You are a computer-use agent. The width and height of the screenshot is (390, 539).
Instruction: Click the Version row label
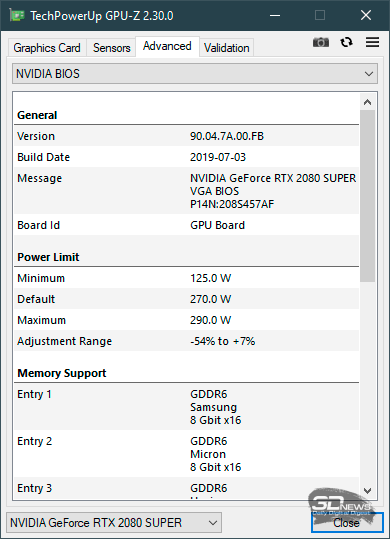tap(36, 136)
